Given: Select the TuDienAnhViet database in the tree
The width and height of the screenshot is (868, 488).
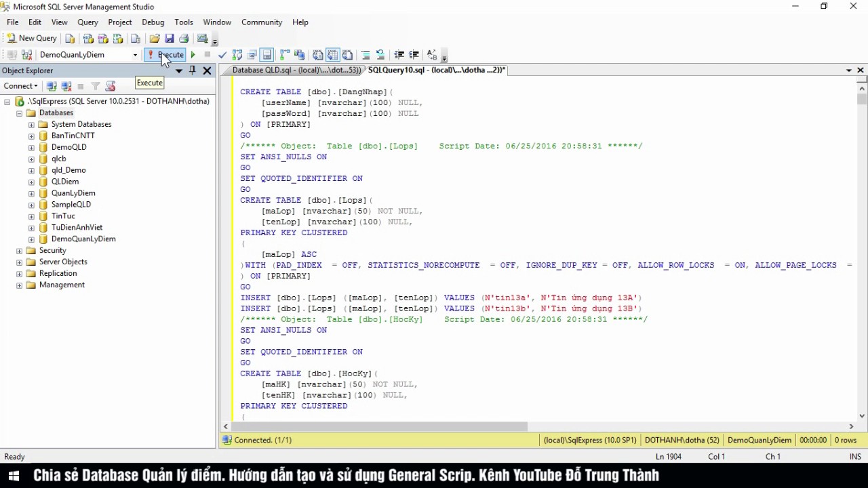Looking at the screenshot, I should (77, 228).
